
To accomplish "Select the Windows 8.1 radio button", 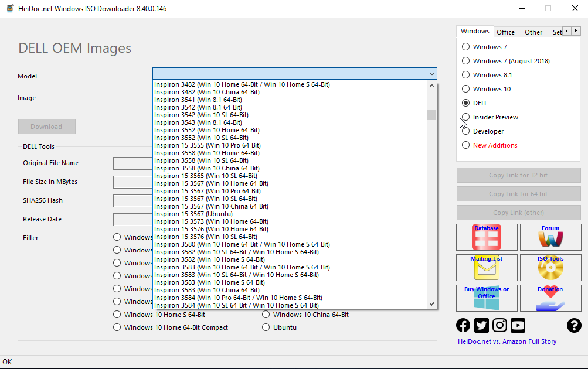I will point(465,75).
